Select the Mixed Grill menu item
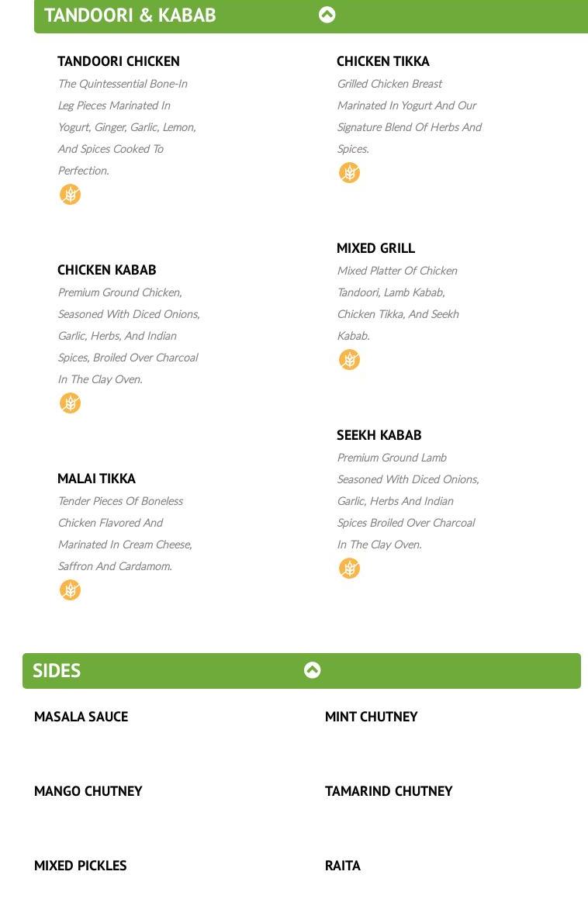Screen dimensions: 588x899 pyautogui.click(x=375, y=248)
